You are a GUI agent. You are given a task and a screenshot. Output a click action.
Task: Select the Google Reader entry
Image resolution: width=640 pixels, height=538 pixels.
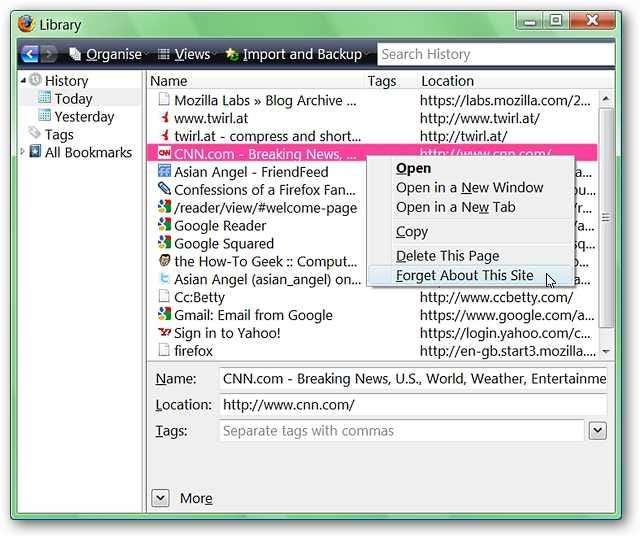tap(220, 226)
